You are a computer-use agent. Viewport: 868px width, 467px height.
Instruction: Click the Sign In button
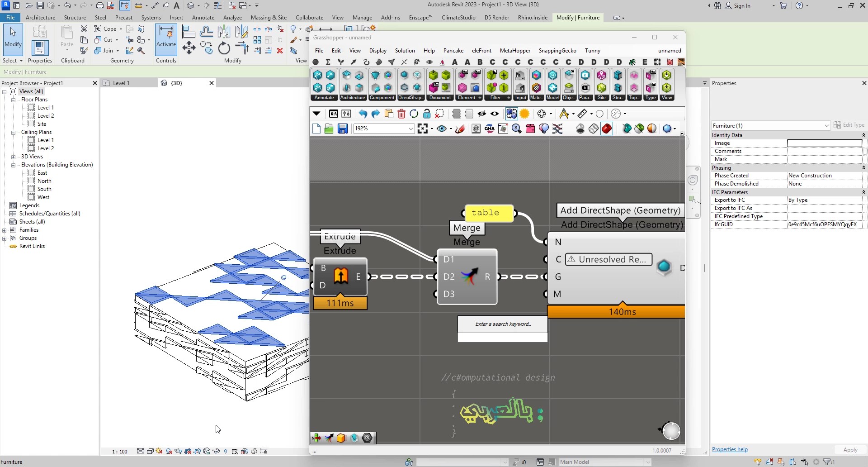coord(738,5)
